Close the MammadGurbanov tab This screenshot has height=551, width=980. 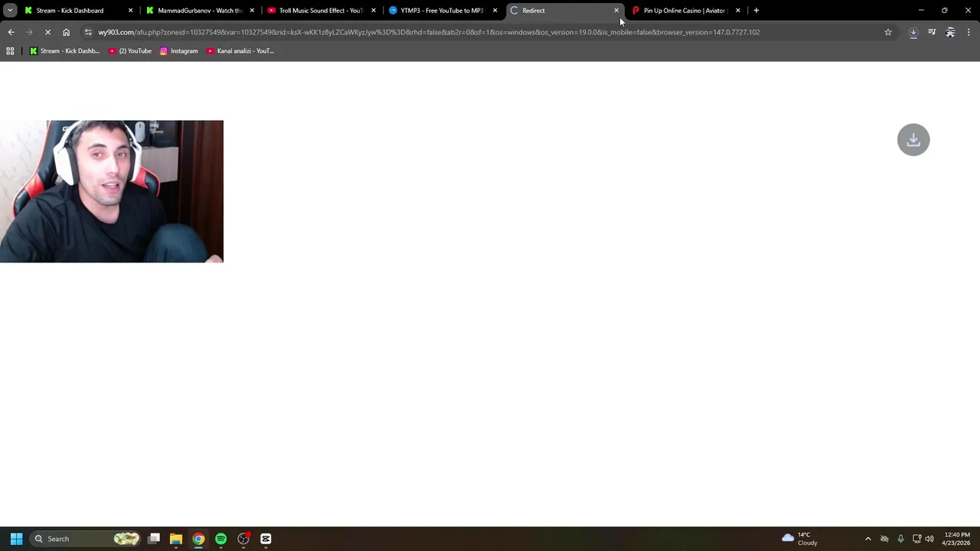pyautogui.click(x=252, y=11)
